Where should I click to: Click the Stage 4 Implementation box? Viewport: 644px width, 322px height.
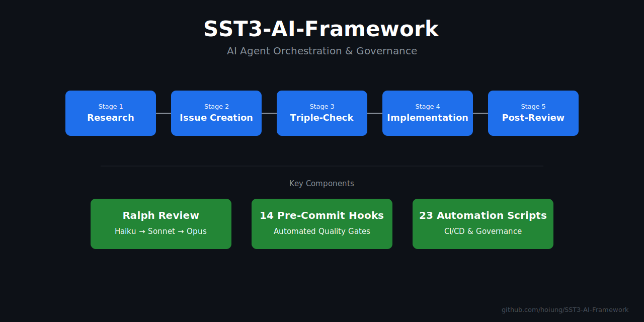coord(428,113)
